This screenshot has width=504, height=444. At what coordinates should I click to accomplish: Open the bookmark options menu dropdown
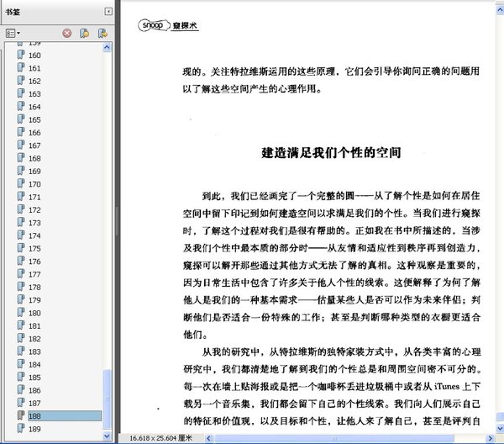[x=13, y=33]
